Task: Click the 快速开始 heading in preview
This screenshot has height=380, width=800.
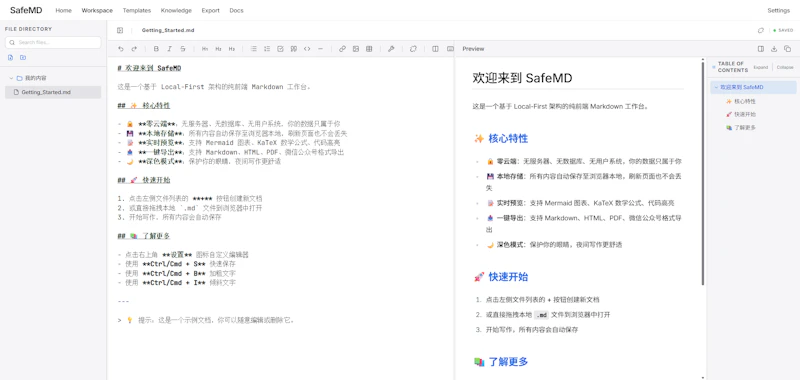Action: tap(501, 277)
